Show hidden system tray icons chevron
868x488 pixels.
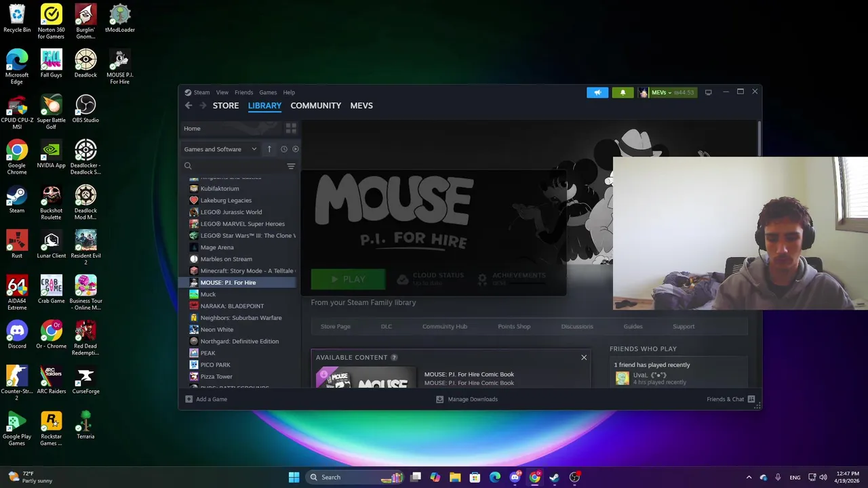[749, 477]
